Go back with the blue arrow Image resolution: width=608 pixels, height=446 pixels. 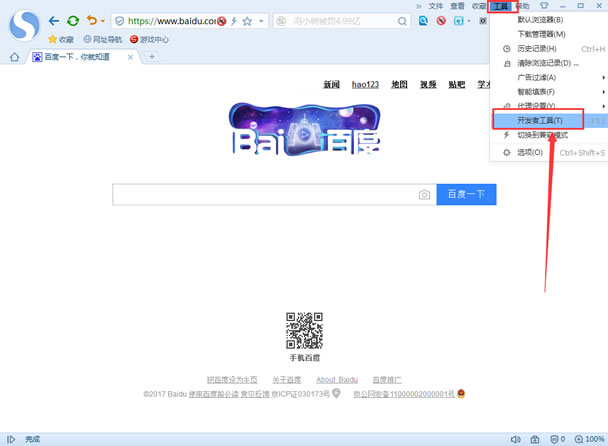pyautogui.click(x=54, y=21)
